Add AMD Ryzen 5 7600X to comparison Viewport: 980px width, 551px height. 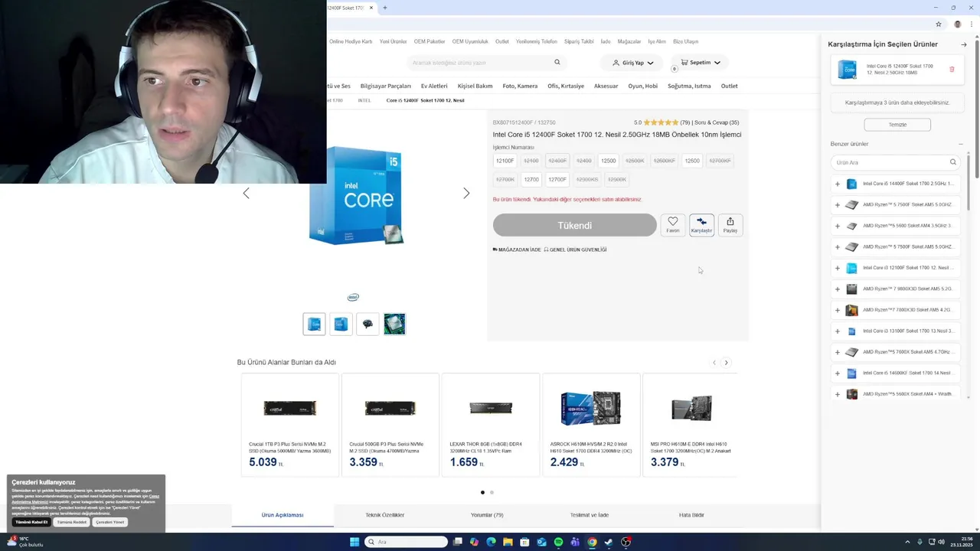(837, 352)
